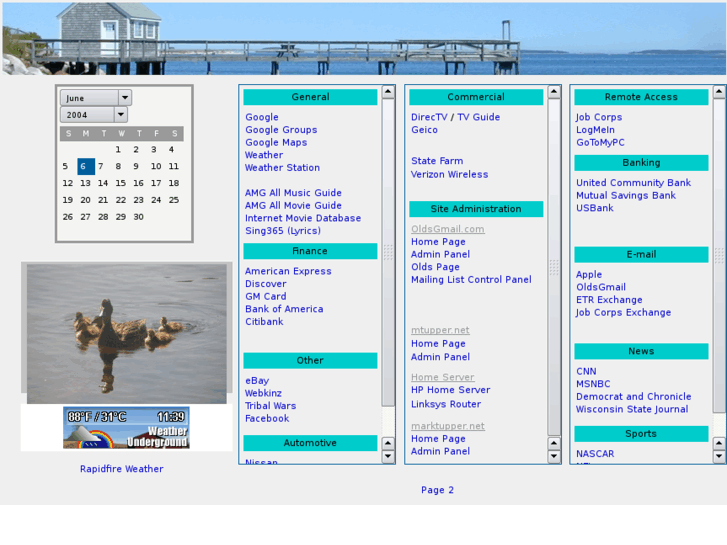Open Sing365 (Lyrics)
This screenshot has height=545, width=727.
tap(283, 231)
